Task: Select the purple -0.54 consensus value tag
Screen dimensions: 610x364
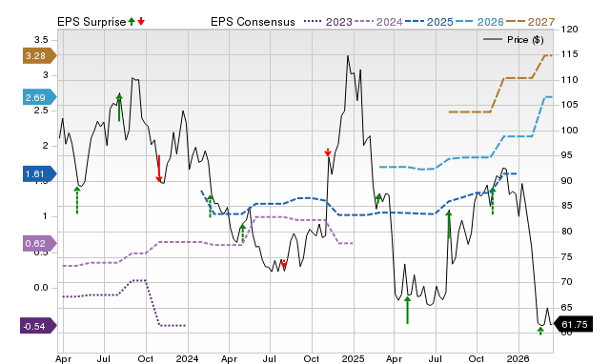Action: click(x=38, y=326)
